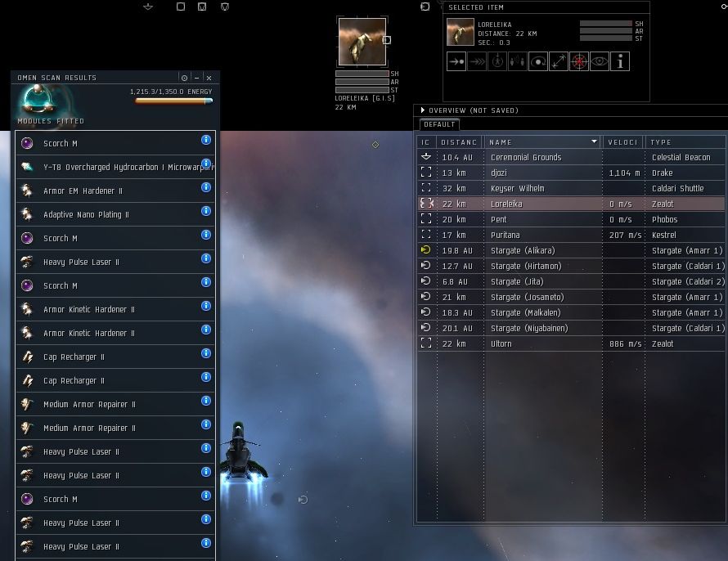Open info for Adaptive Nano Plating II
This screenshot has height=561, width=728.
click(206, 211)
